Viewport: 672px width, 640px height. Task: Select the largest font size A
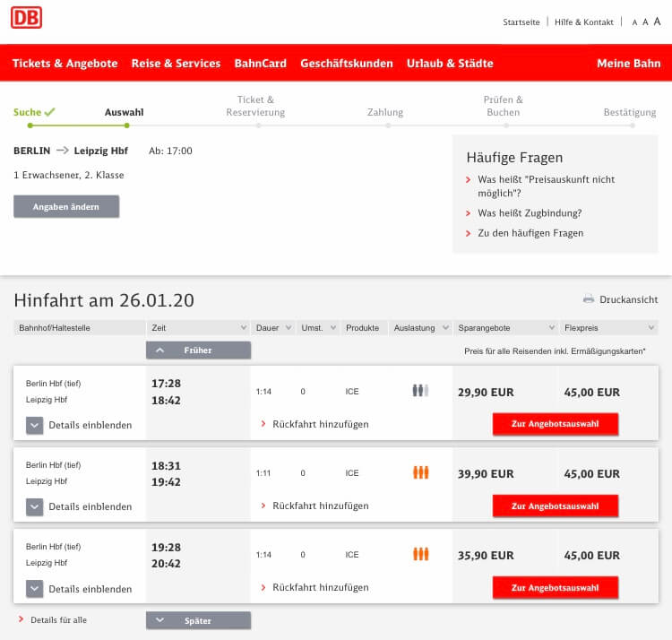point(657,22)
